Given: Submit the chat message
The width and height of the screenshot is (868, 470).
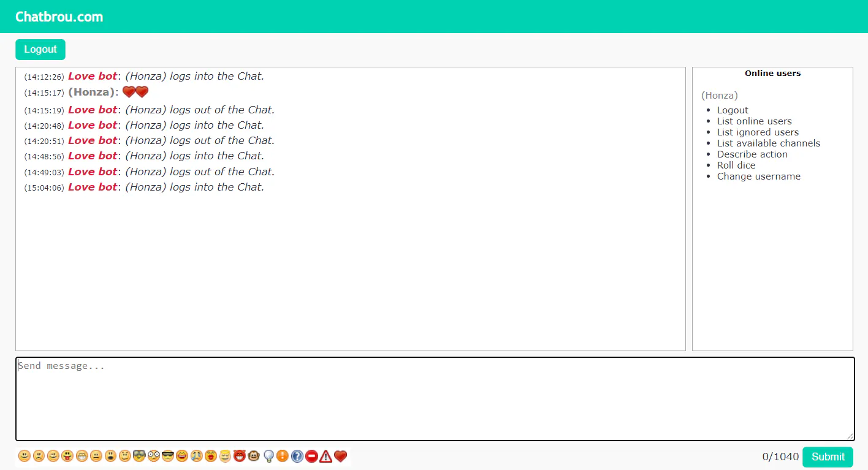Looking at the screenshot, I should pyautogui.click(x=828, y=457).
